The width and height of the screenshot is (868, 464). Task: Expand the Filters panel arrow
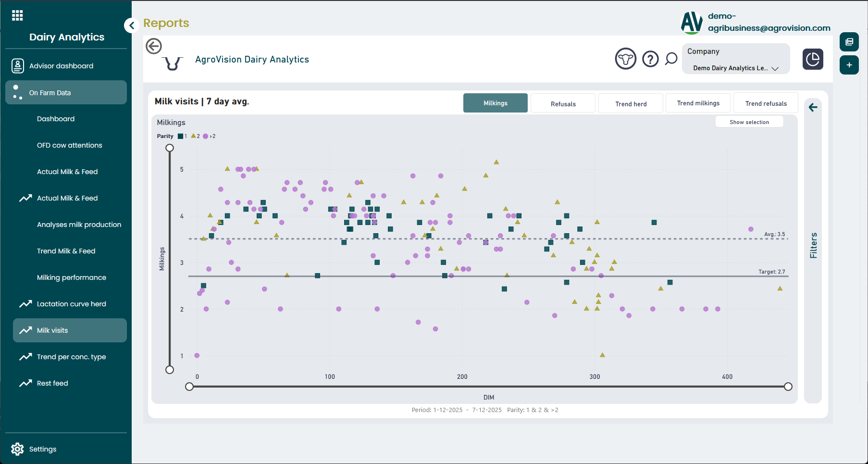[813, 107]
